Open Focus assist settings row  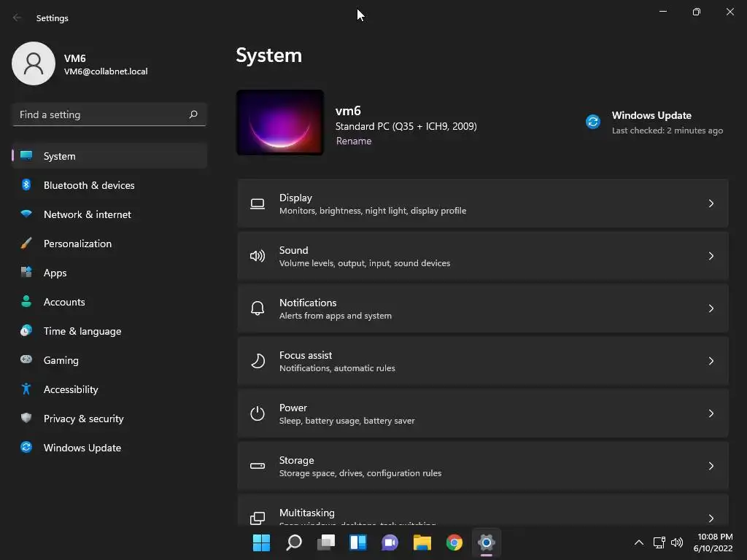coord(483,361)
